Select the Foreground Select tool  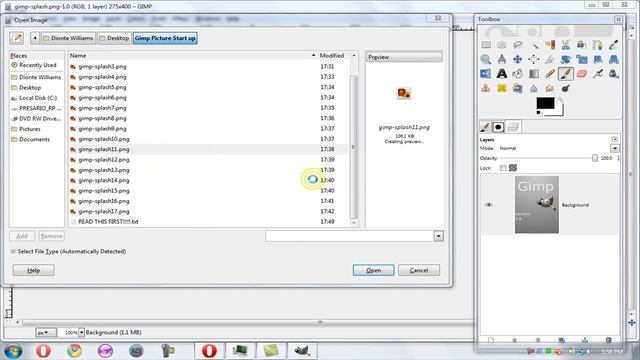(x=582, y=44)
